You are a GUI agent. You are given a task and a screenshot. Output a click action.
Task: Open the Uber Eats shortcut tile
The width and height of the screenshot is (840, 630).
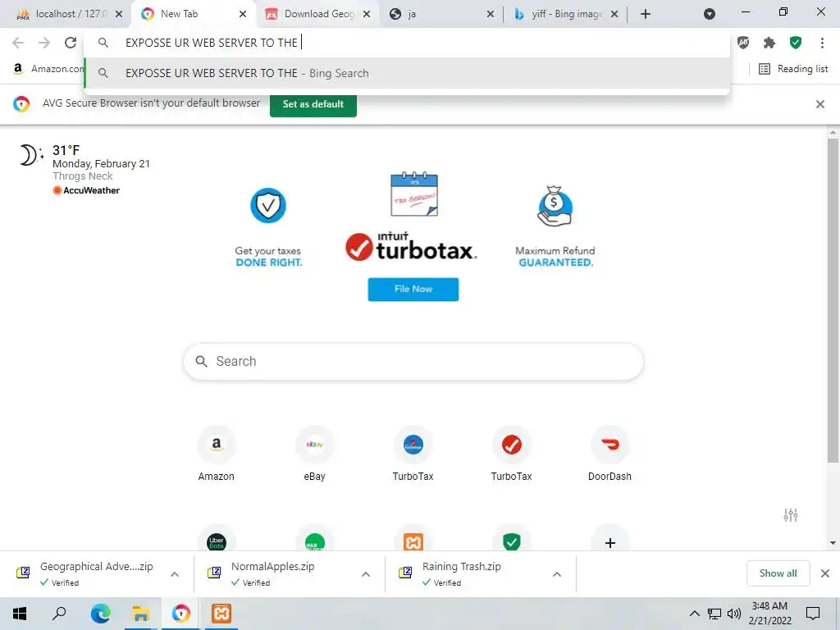point(217,541)
